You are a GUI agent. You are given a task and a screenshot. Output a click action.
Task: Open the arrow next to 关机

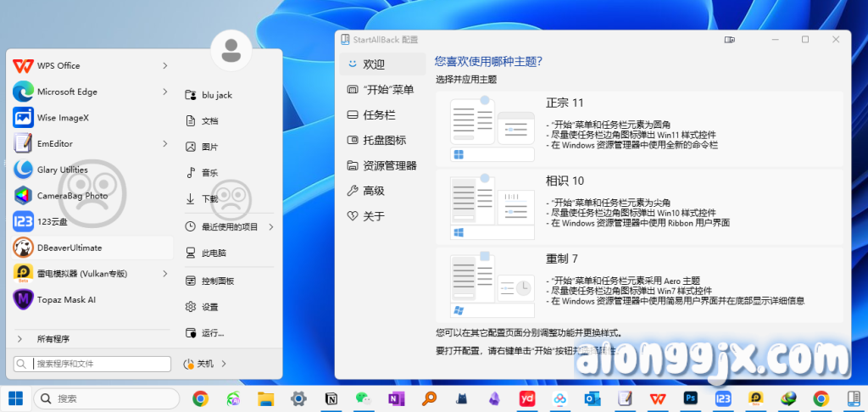[x=224, y=365]
